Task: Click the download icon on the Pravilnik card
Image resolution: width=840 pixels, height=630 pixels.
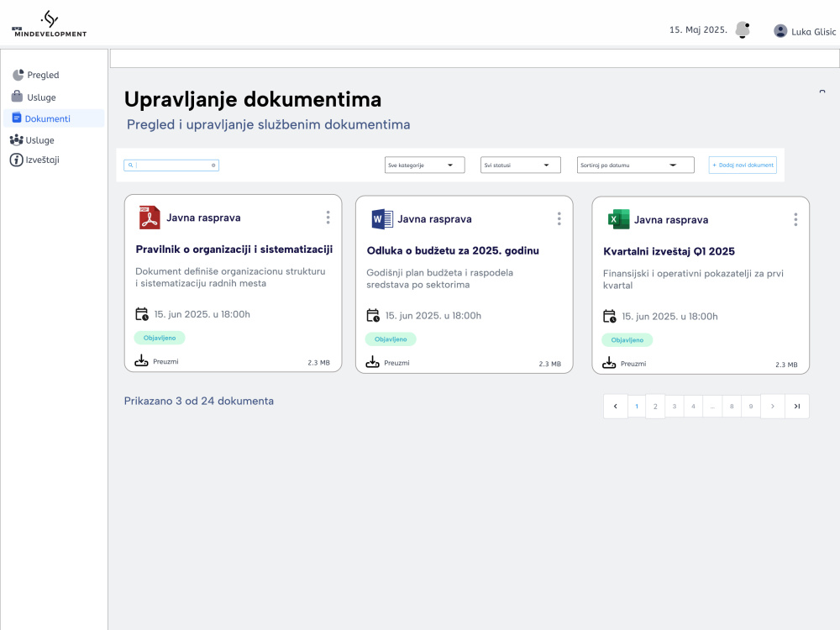Action: click(141, 360)
